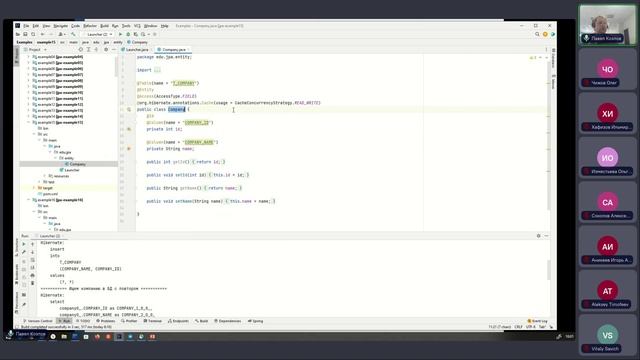
Task: Click the Synchronize reload toolbar icon
Action: [x=33, y=34]
